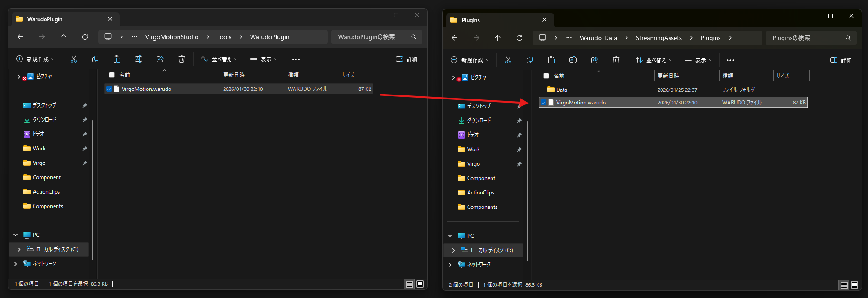
Task: Go up one folder level in the Plugins window
Action: coord(498,38)
